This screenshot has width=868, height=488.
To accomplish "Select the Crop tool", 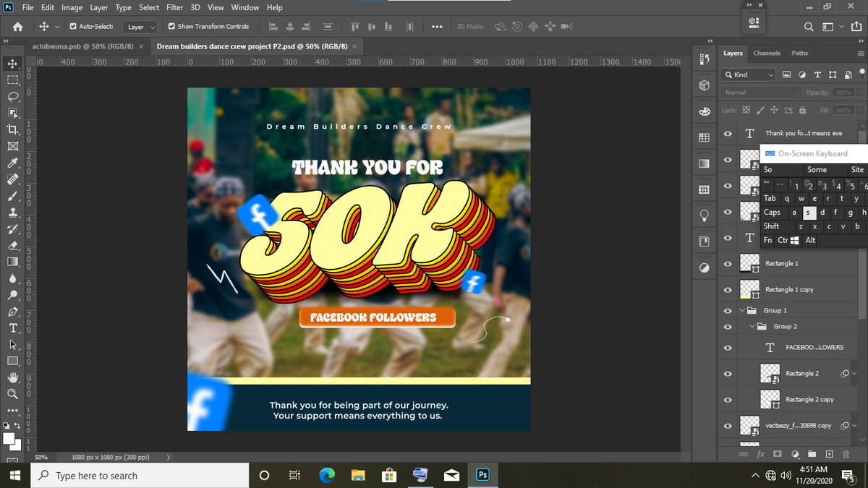I will point(13,129).
